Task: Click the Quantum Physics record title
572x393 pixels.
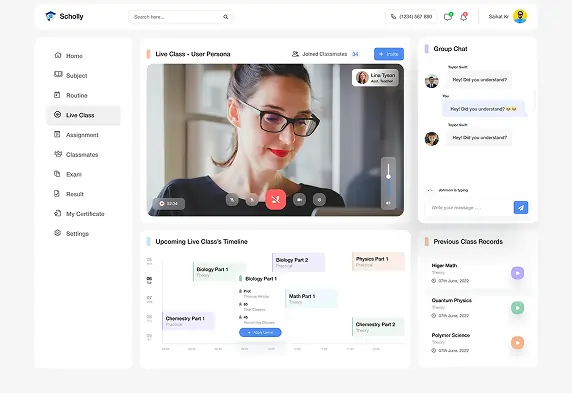Action: click(x=452, y=300)
